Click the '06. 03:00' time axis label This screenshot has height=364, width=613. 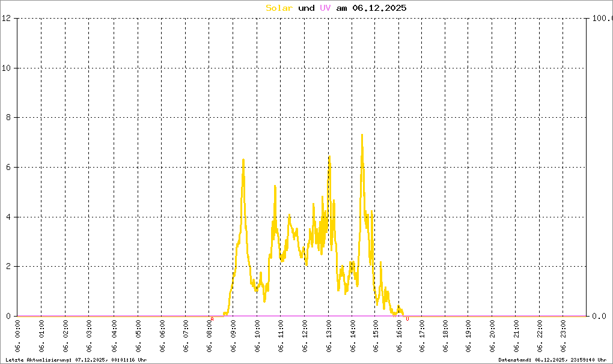[x=89, y=336]
